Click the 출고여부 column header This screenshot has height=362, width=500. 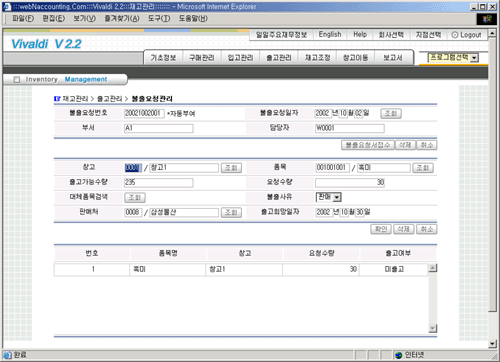click(398, 254)
